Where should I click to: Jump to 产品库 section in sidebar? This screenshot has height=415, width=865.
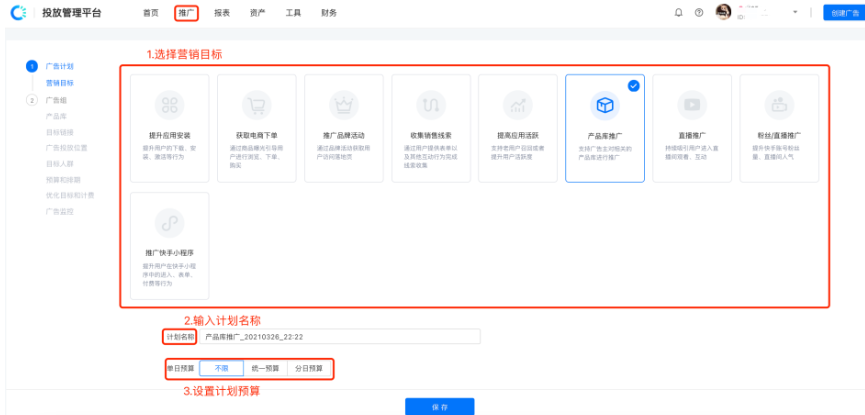[x=56, y=116]
